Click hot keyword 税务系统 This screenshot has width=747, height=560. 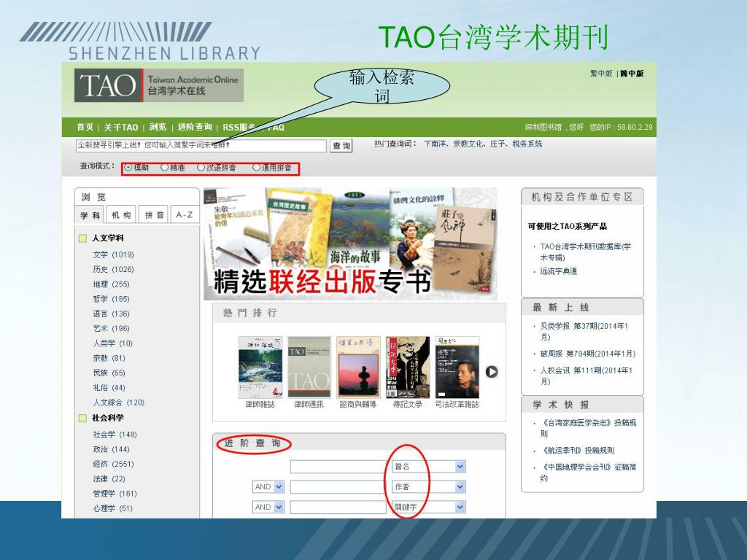[x=527, y=144]
